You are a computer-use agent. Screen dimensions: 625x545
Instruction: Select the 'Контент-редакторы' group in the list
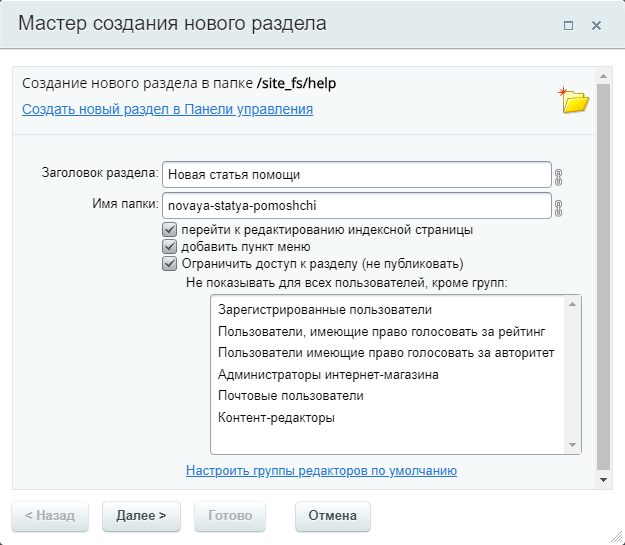(276, 417)
